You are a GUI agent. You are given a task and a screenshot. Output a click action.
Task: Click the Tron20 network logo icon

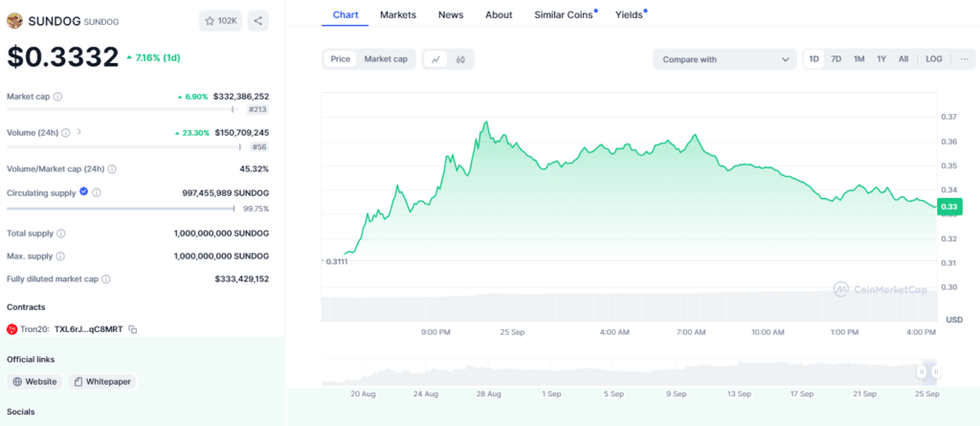point(11,329)
